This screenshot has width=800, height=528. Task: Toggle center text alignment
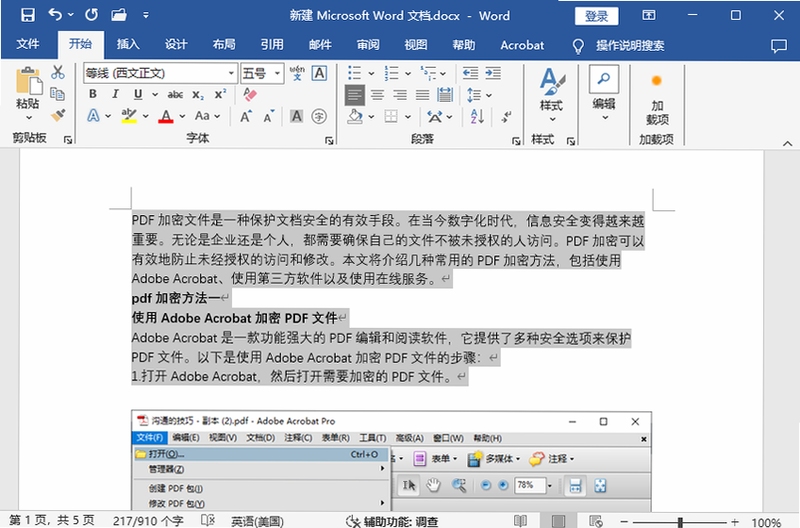pyautogui.click(x=378, y=94)
